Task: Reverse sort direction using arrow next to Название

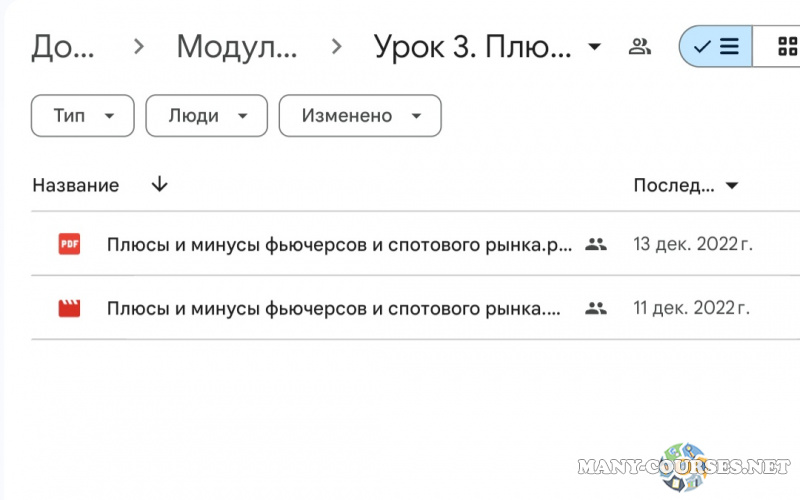Action: click(159, 185)
